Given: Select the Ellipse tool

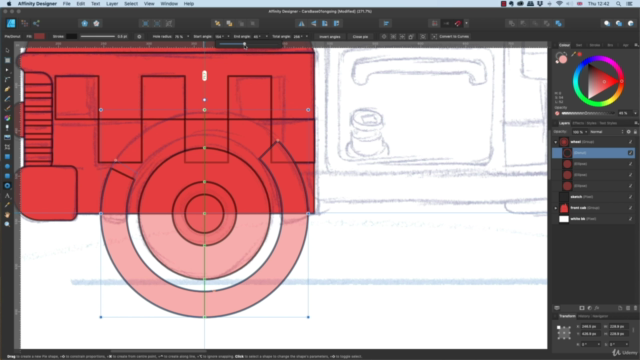Looking at the screenshot, I should tap(7, 167).
